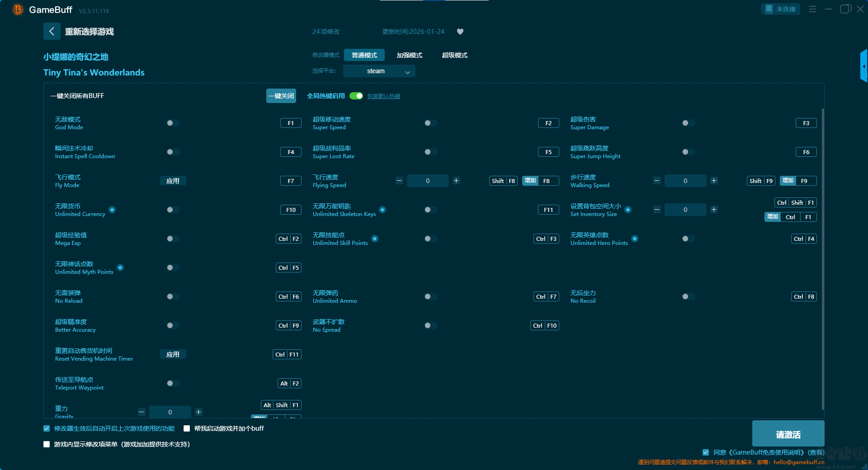Open the hamburger menu icon

pyautogui.click(x=812, y=9)
